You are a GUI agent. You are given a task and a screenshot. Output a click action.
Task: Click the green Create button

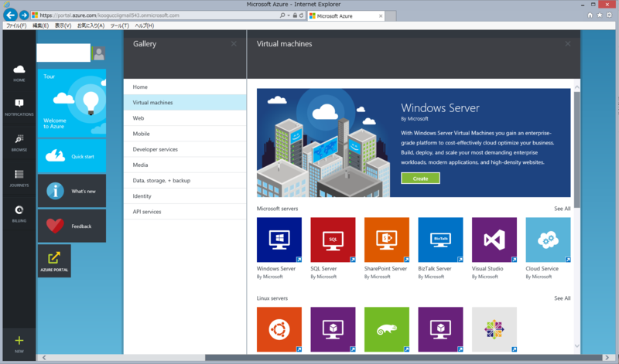tap(420, 179)
